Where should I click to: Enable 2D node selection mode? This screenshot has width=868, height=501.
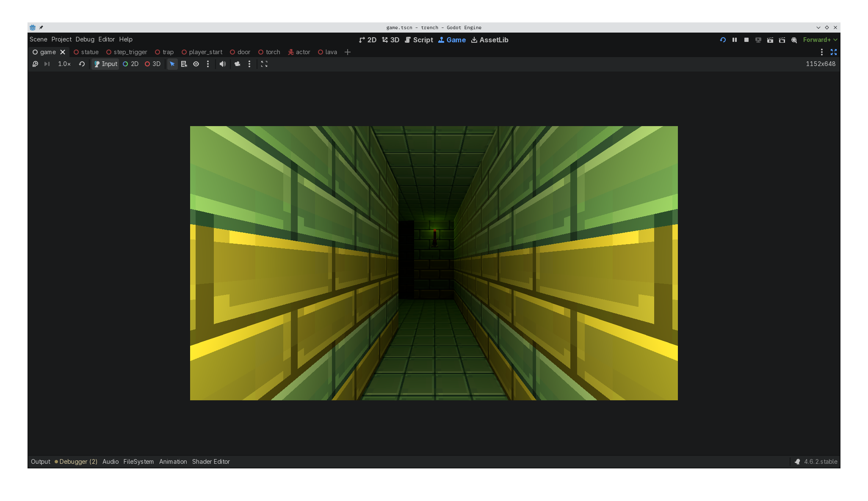pyautogui.click(x=131, y=64)
